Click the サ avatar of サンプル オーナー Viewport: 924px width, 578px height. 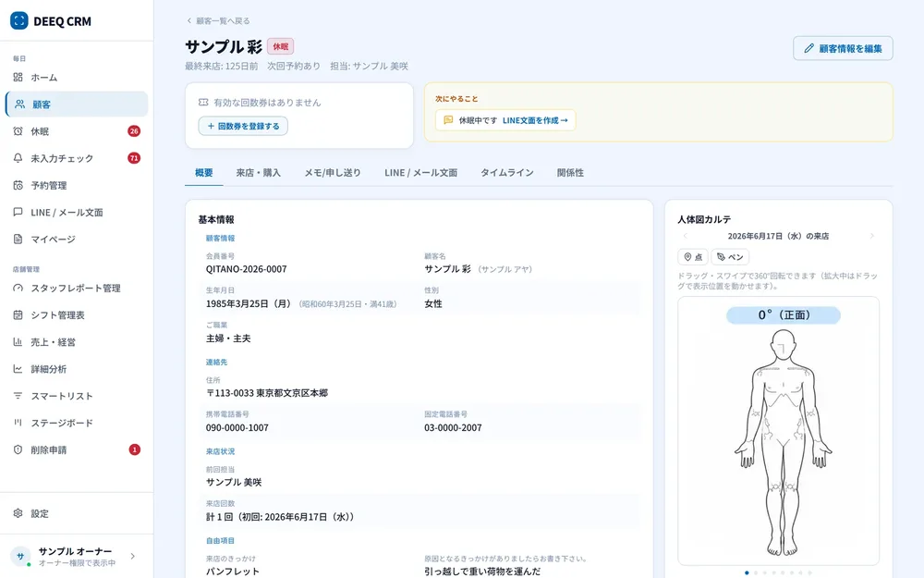20,556
